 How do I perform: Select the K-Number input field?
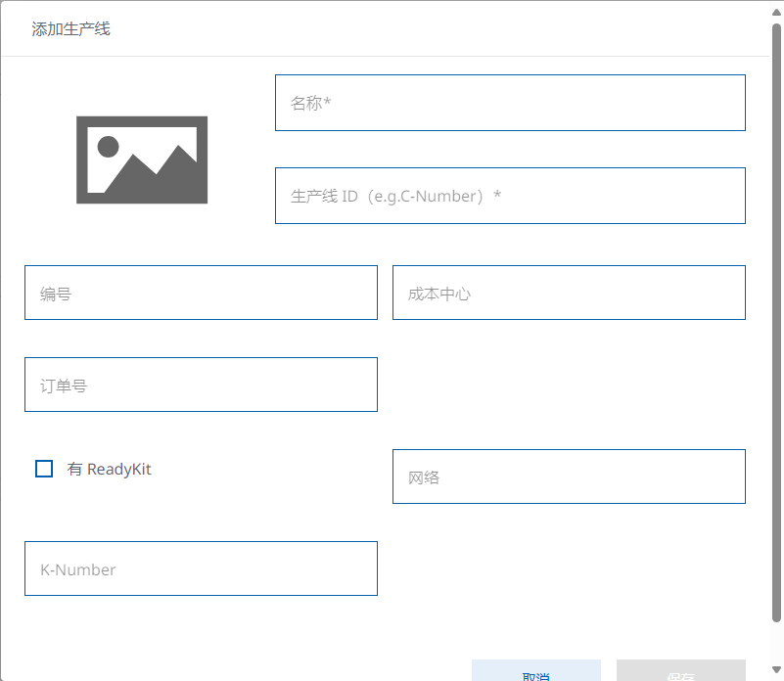[201, 568]
